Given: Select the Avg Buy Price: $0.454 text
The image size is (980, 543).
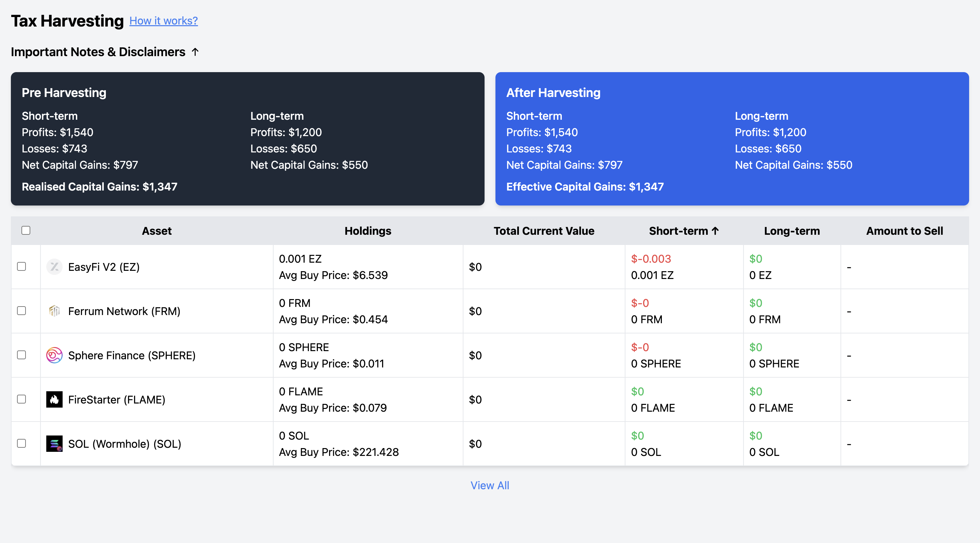Looking at the screenshot, I should pyautogui.click(x=333, y=319).
